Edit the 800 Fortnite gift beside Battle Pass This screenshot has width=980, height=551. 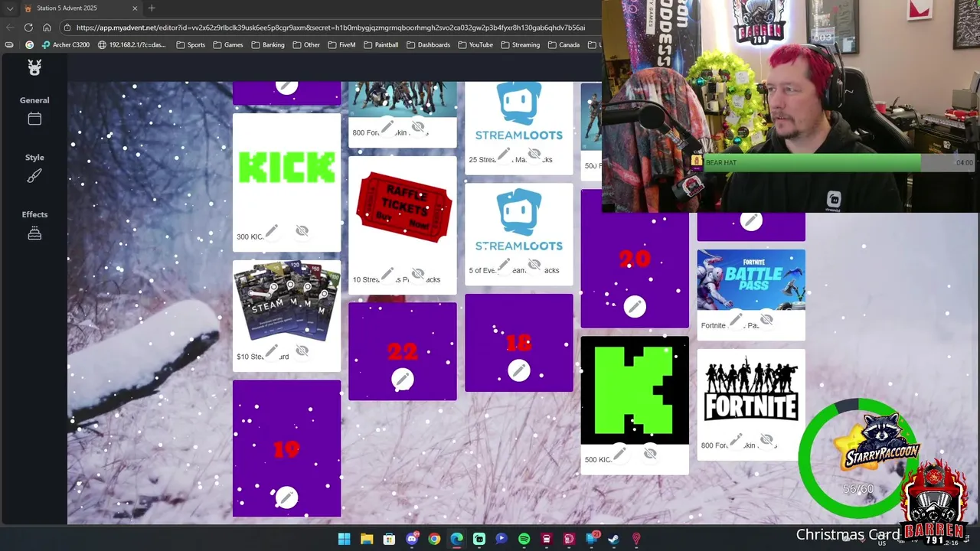point(736,439)
